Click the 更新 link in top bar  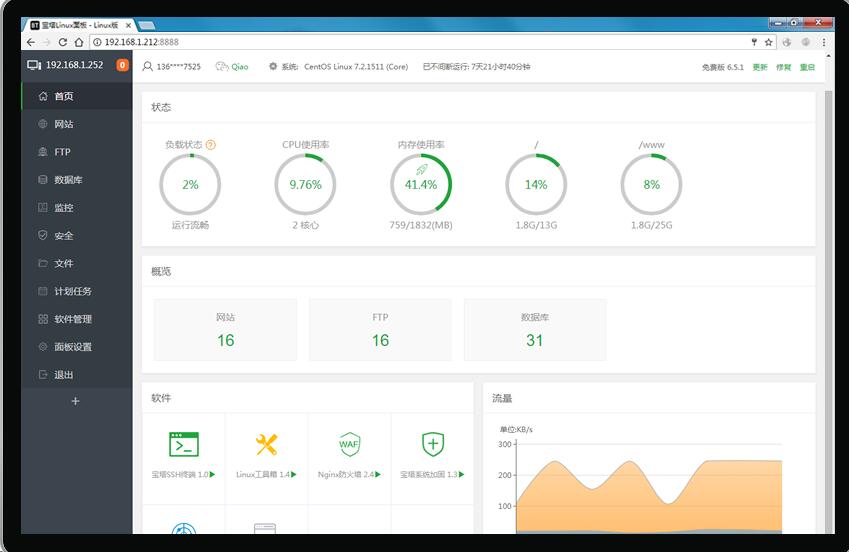[x=760, y=67]
